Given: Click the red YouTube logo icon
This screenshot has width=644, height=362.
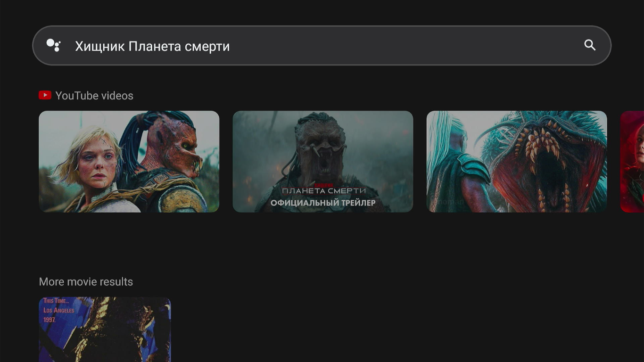Looking at the screenshot, I should point(45,96).
